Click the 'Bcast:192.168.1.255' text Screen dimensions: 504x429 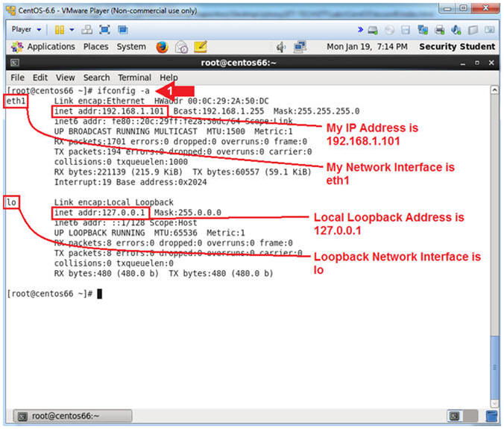pos(218,111)
